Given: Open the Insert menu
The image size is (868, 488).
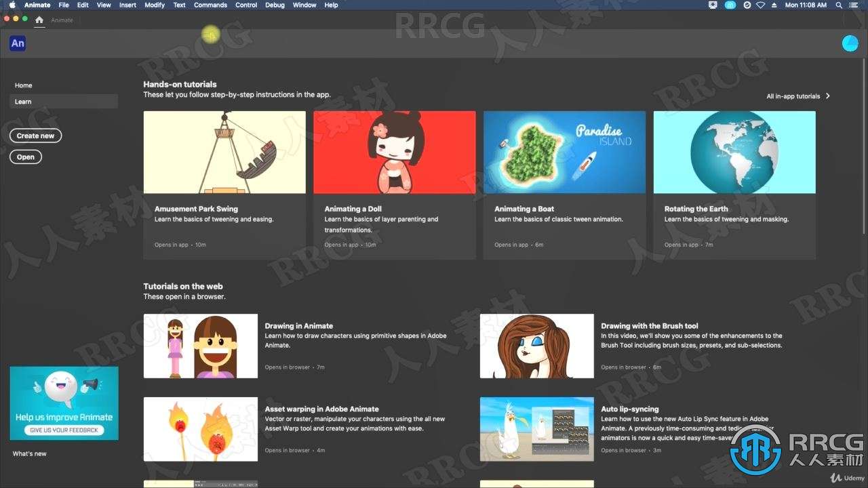Looking at the screenshot, I should point(127,5).
